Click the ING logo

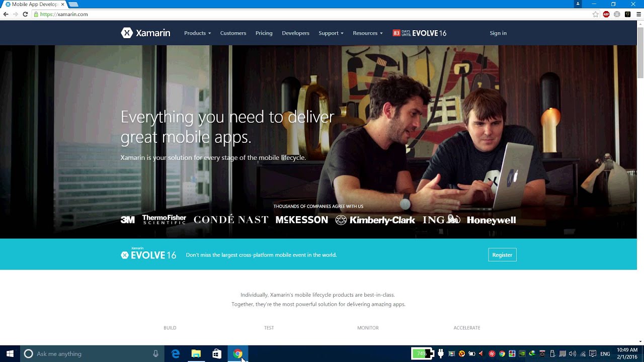click(x=441, y=219)
